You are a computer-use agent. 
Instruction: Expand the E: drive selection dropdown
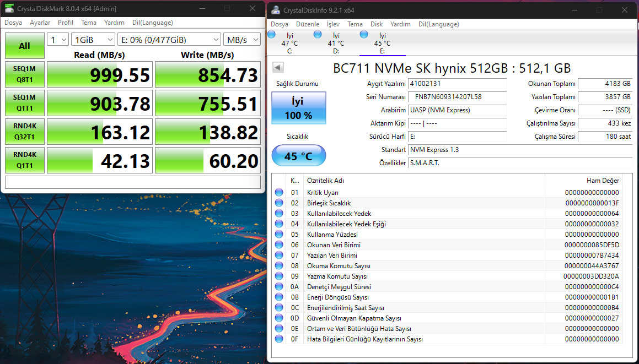(169, 40)
